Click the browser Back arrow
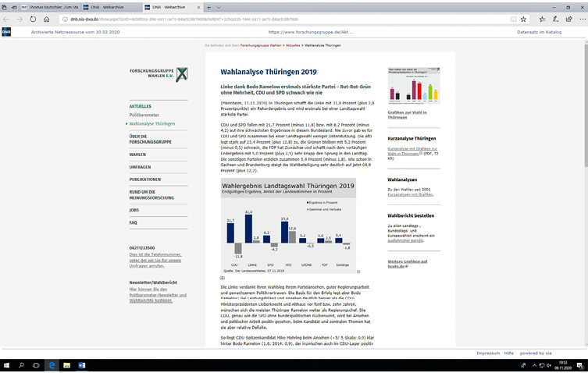588x373 pixels. pos(6,20)
